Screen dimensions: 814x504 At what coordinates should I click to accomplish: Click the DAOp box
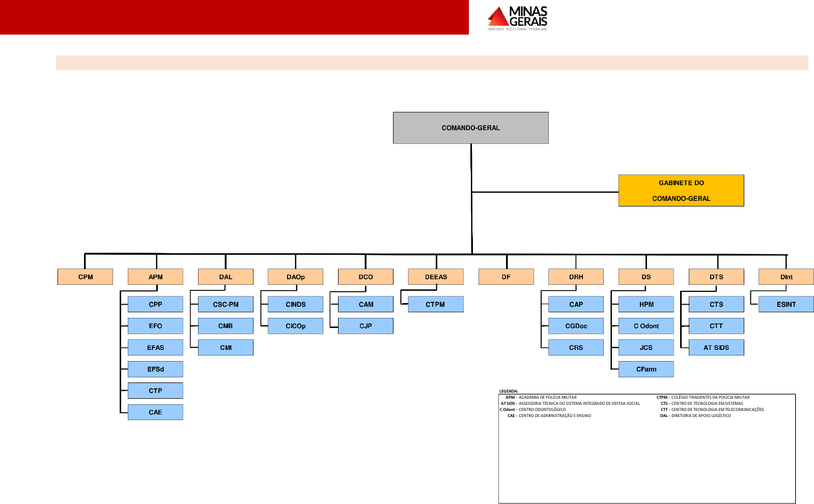point(295,277)
